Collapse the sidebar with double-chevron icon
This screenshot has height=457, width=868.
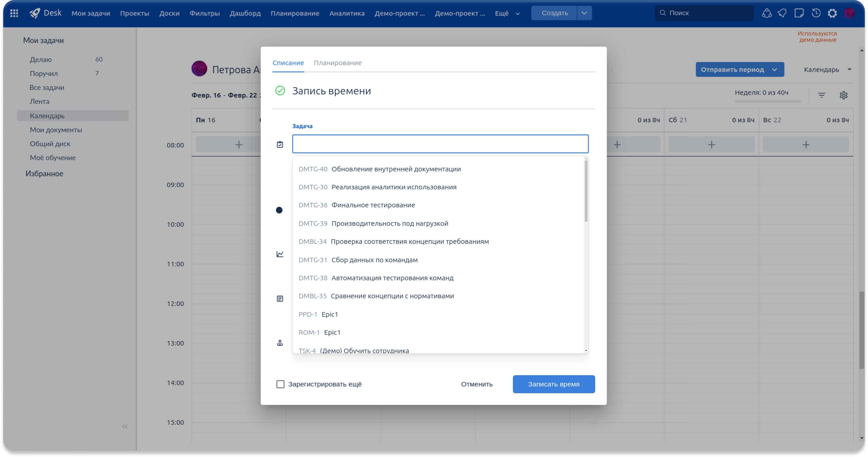click(125, 426)
